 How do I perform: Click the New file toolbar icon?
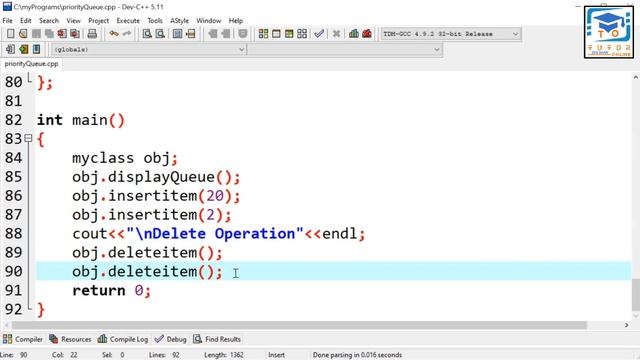coord(11,34)
